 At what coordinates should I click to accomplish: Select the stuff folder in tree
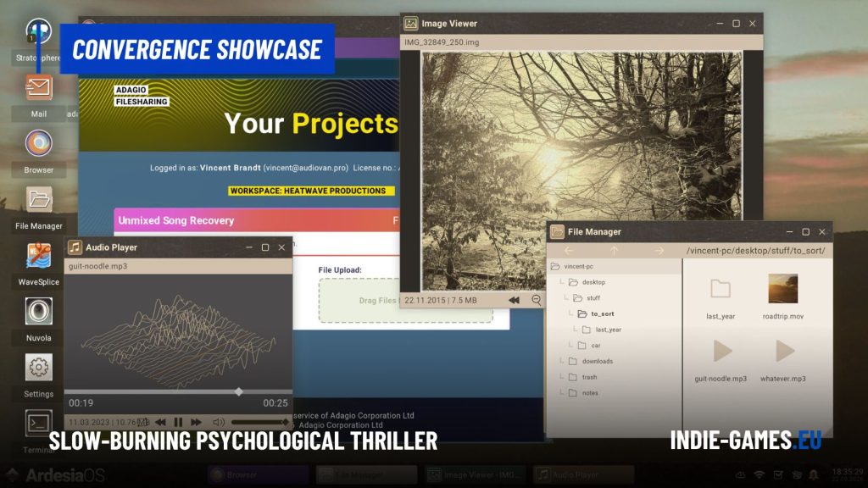point(593,297)
